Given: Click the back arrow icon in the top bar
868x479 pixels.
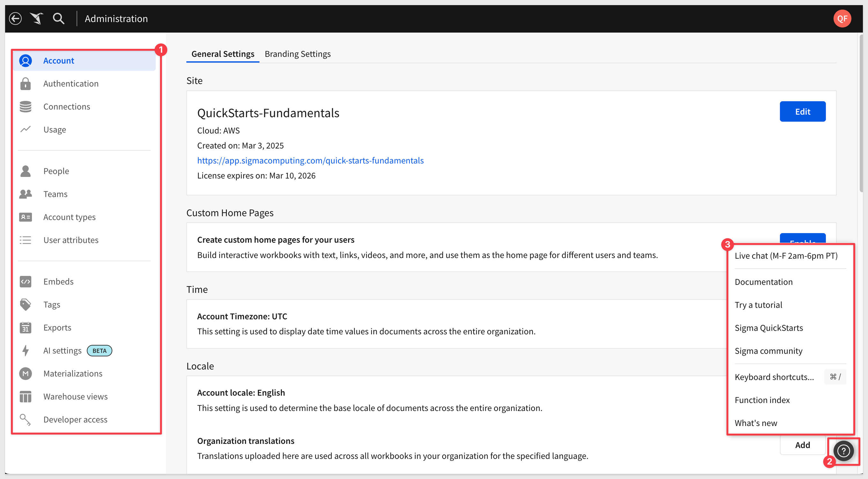Looking at the screenshot, I should pyautogui.click(x=16, y=19).
